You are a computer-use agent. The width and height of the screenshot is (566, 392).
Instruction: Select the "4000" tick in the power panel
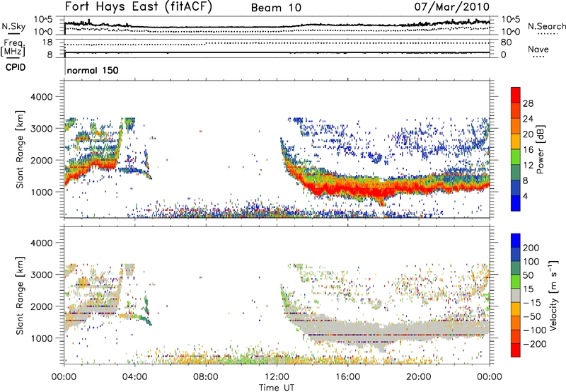[41, 97]
